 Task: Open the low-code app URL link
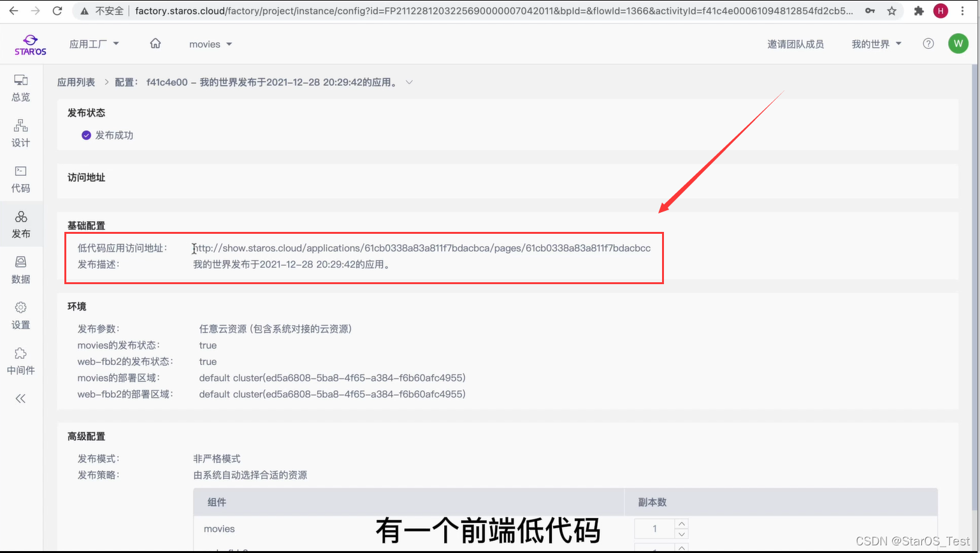coord(422,248)
